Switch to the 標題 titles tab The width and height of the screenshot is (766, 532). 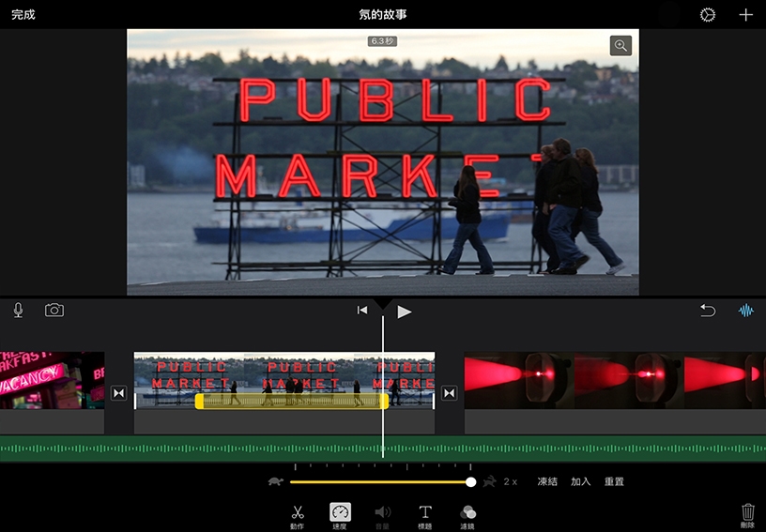click(x=425, y=515)
